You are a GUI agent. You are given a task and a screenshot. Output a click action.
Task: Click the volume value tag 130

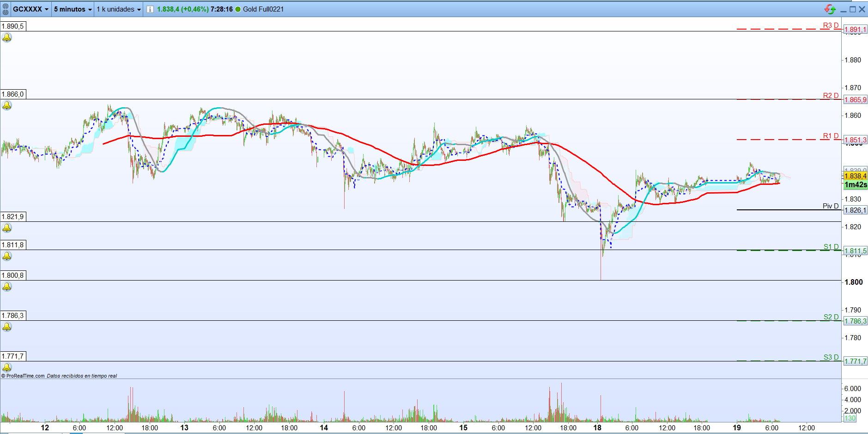(850, 418)
